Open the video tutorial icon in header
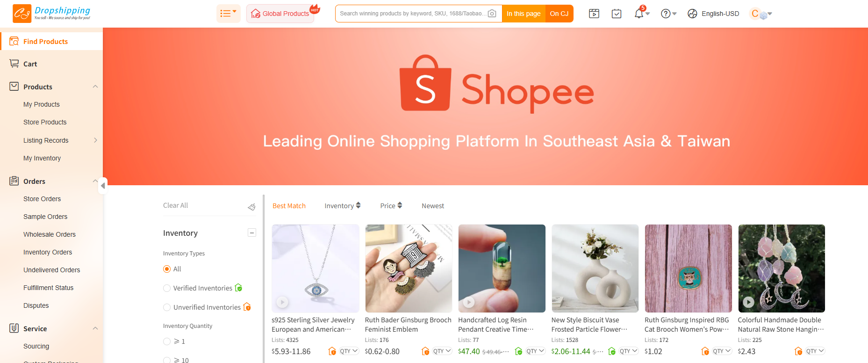Viewport: 868px width, 363px height. [594, 14]
